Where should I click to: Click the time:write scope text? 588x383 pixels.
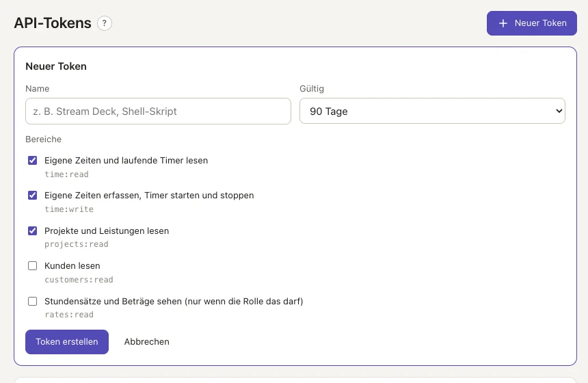(69, 209)
